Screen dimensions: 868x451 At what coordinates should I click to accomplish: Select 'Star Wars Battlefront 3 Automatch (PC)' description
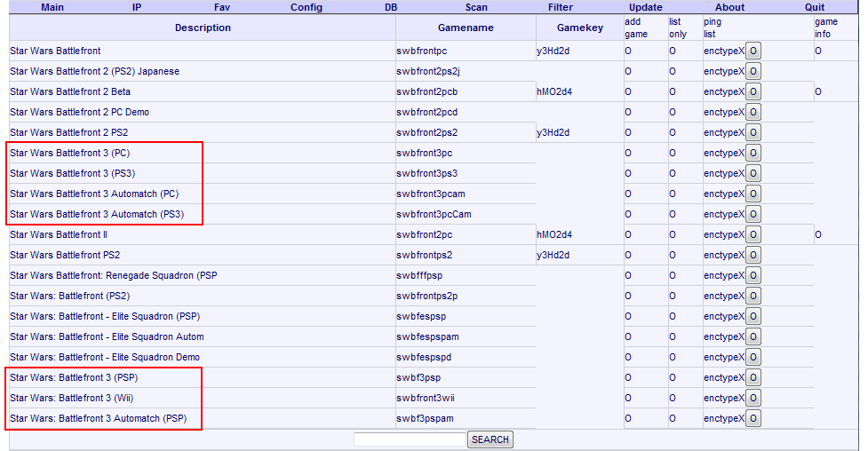click(x=94, y=194)
